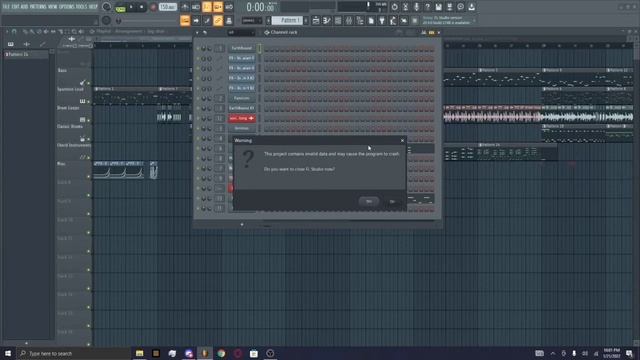The image size is (640, 360).
Task: Toggle wait for input to start playing
Action: tap(196, 7)
